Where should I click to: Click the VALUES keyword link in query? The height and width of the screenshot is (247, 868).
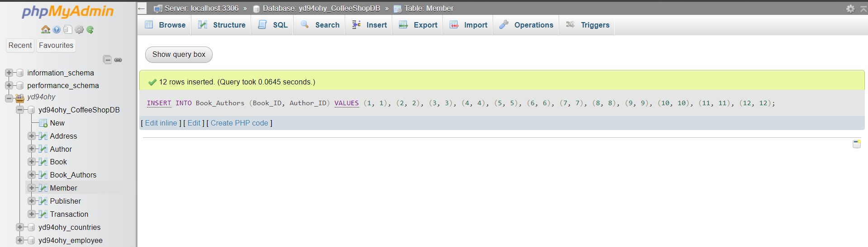(x=346, y=103)
